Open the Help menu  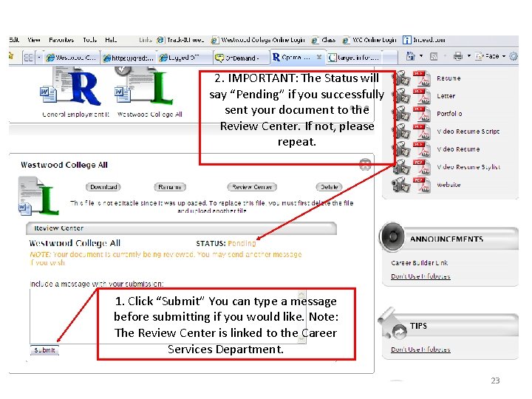(111, 40)
